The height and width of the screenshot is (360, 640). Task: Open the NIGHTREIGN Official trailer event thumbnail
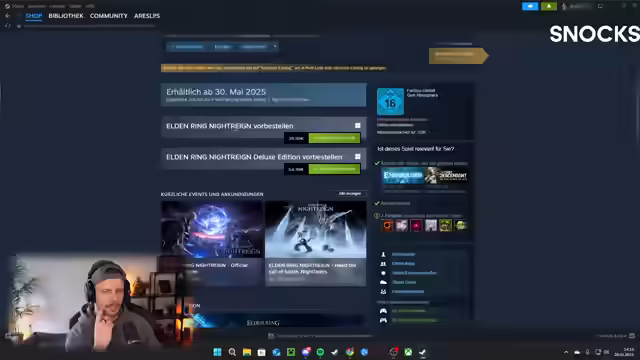212,229
